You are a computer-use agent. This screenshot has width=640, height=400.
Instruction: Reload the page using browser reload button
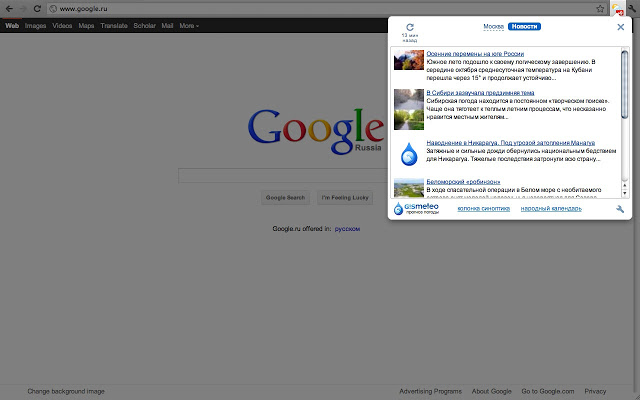[x=37, y=8]
